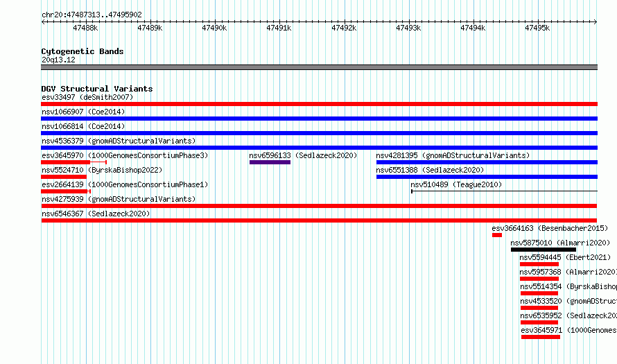Click the 47490k ruler tick label
The width and height of the screenshot is (617, 364).
tap(214, 28)
